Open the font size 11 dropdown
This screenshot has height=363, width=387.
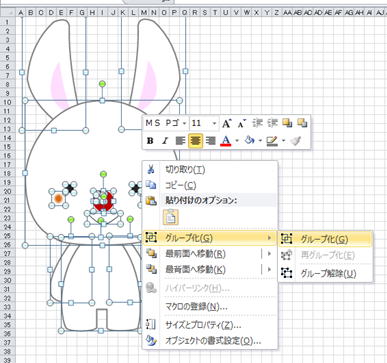click(x=214, y=124)
